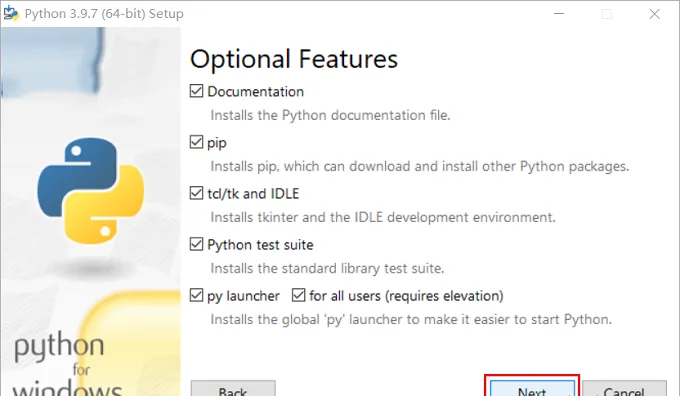Click the global 'py' launcher description
The width and height of the screenshot is (680, 396).
click(x=411, y=320)
